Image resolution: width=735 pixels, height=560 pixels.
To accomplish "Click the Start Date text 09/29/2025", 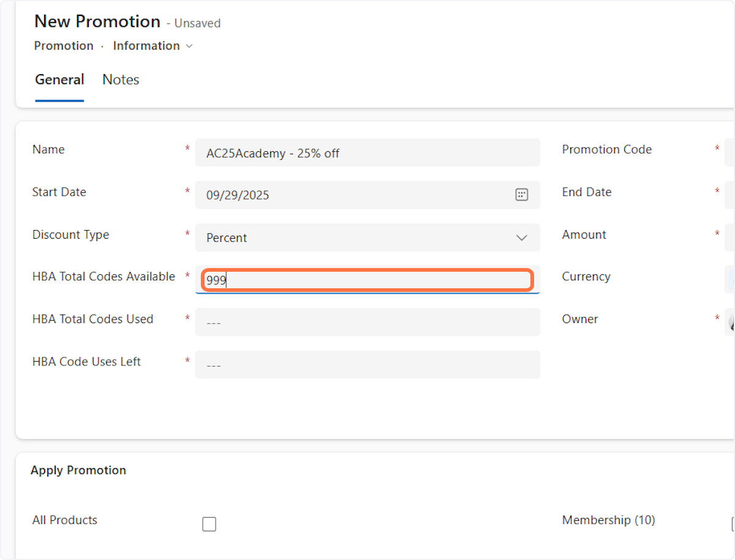I will (238, 196).
